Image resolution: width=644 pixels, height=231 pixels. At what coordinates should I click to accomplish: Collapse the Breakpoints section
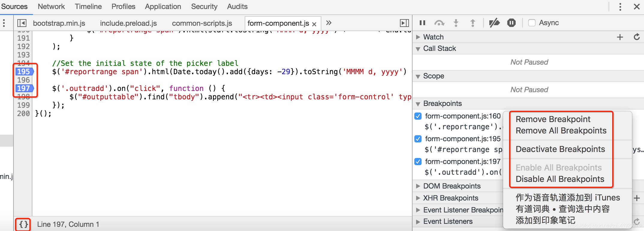(x=418, y=104)
